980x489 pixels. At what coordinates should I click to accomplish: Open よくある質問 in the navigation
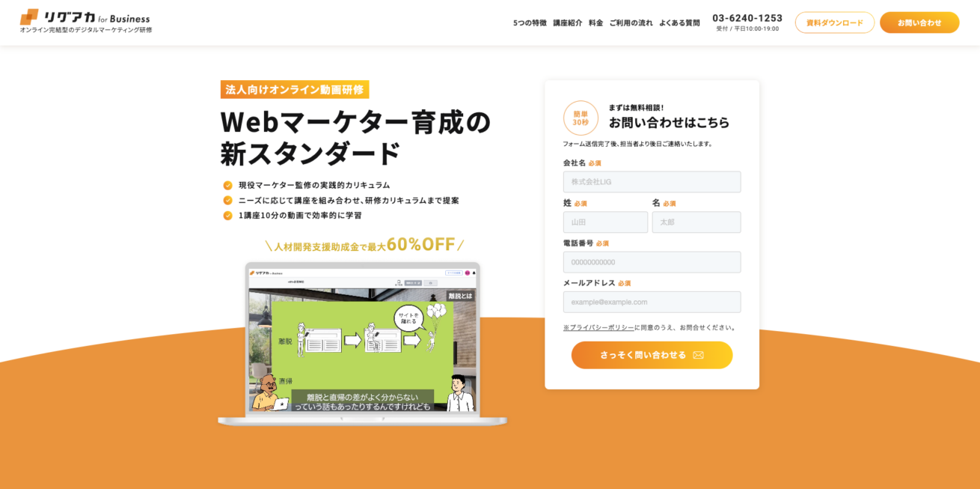point(679,22)
